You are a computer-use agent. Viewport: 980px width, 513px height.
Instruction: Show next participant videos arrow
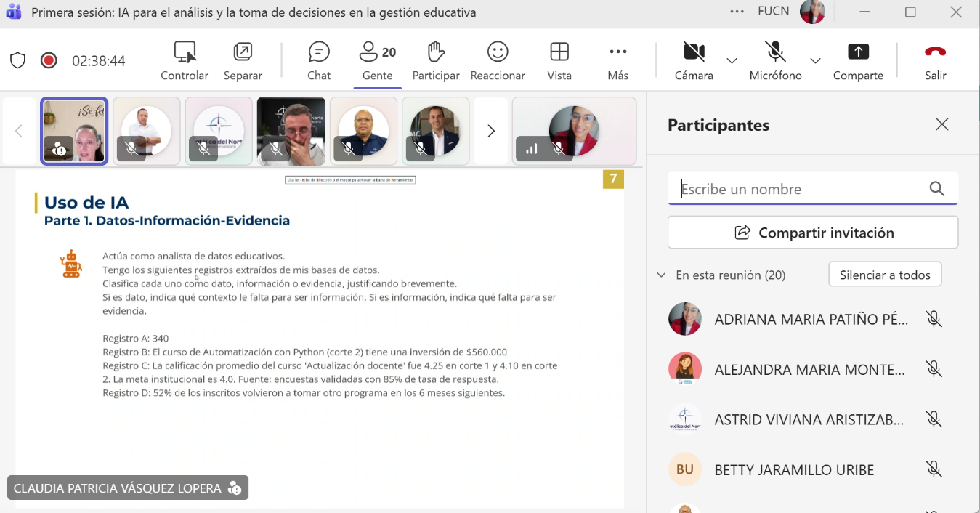(491, 131)
